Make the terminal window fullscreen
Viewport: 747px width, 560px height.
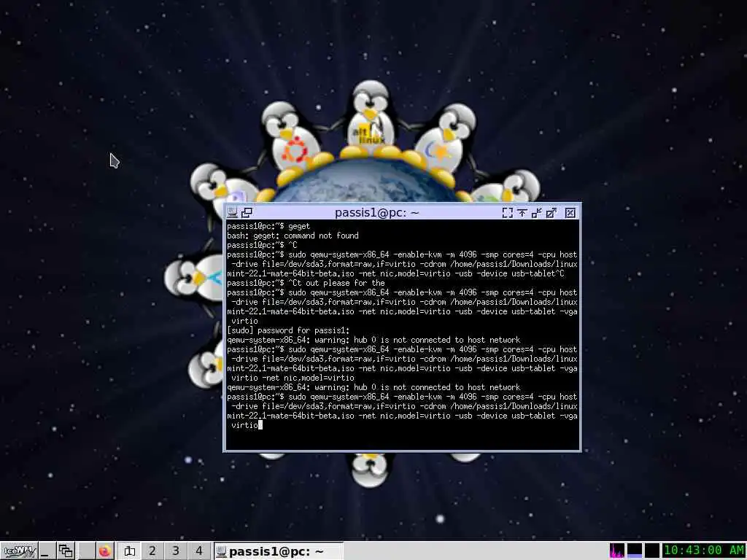pos(508,212)
